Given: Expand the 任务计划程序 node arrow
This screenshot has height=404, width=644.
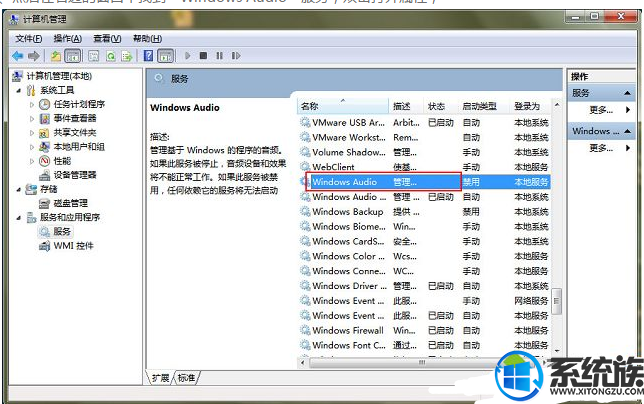Looking at the screenshot, I should (x=32, y=105).
